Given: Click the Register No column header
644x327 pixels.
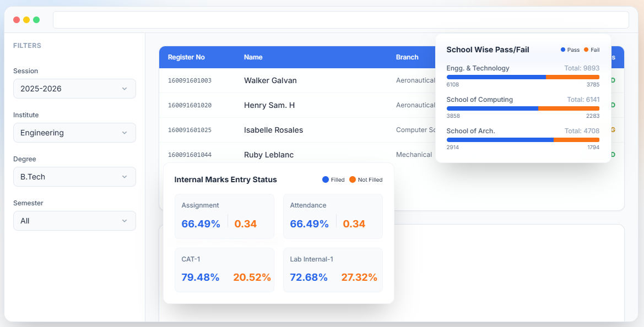Looking at the screenshot, I should point(186,57).
